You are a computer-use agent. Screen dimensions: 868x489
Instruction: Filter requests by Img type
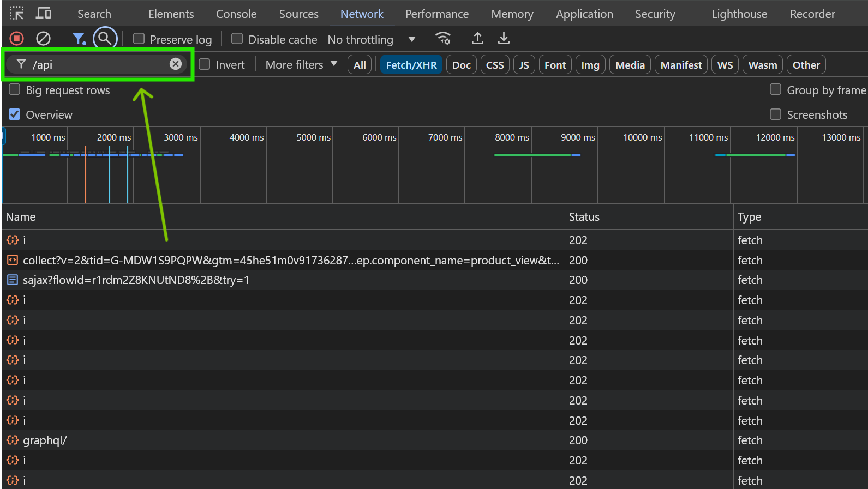[x=590, y=65]
